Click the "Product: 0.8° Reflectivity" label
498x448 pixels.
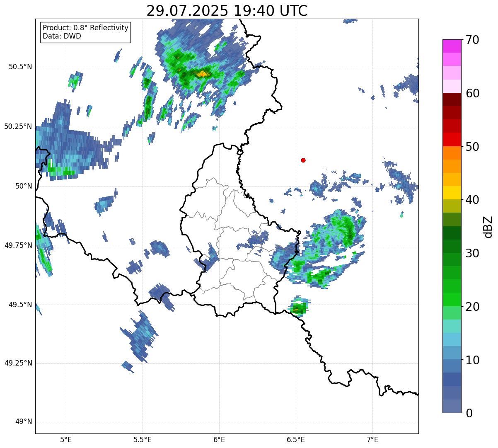[x=86, y=28]
